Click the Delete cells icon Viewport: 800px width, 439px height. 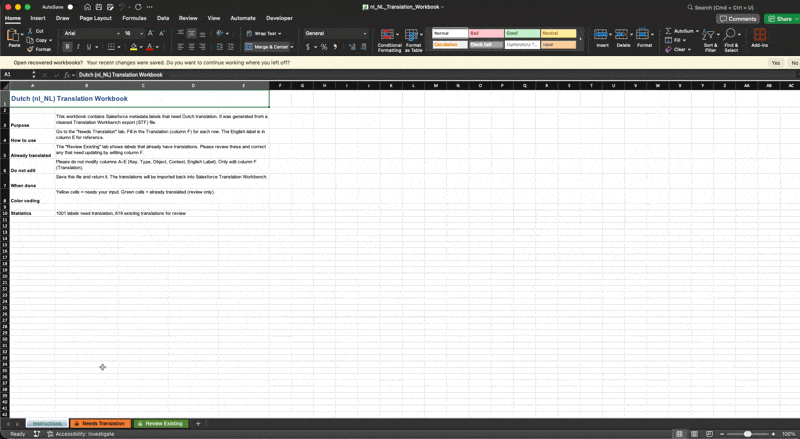pos(621,35)
